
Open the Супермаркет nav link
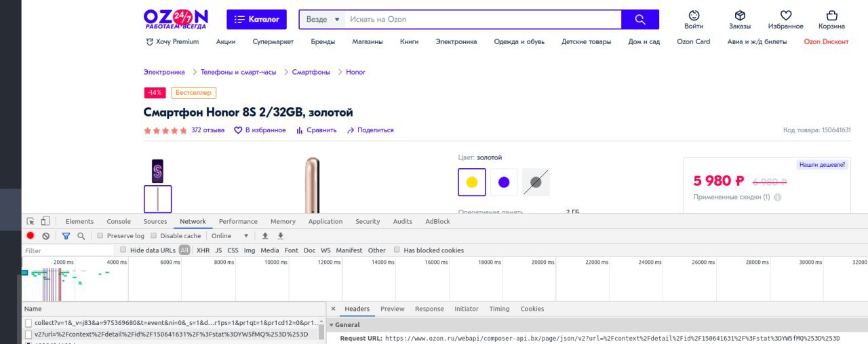pos(273,41)
